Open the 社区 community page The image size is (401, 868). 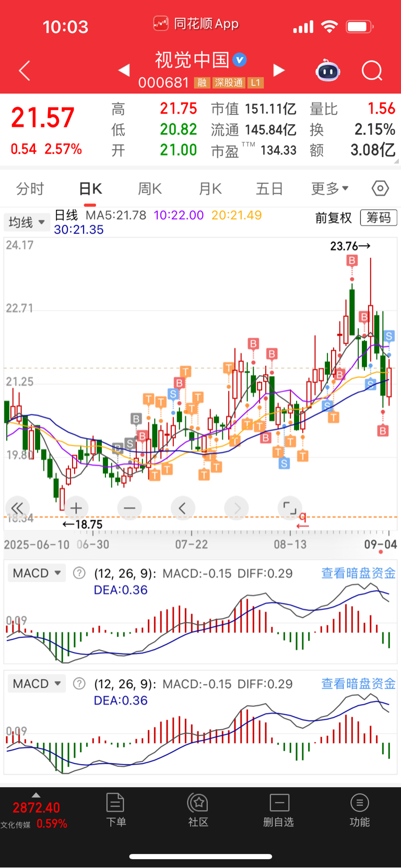198,810
